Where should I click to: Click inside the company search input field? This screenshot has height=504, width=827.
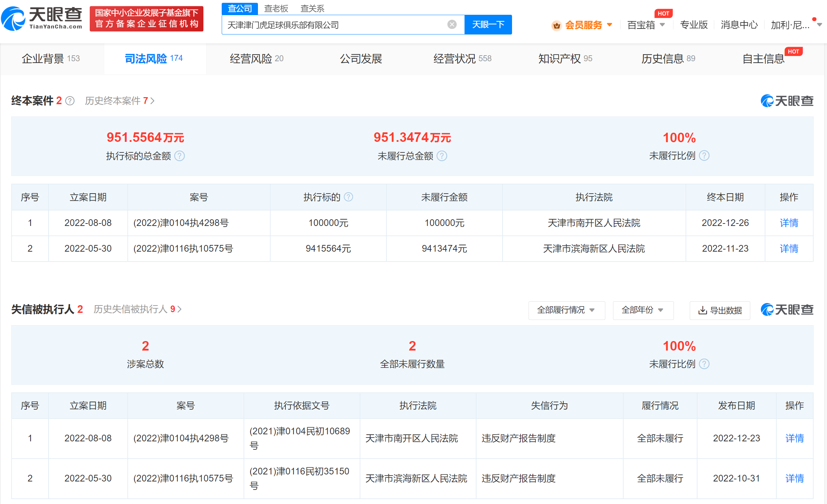(334, 24)
